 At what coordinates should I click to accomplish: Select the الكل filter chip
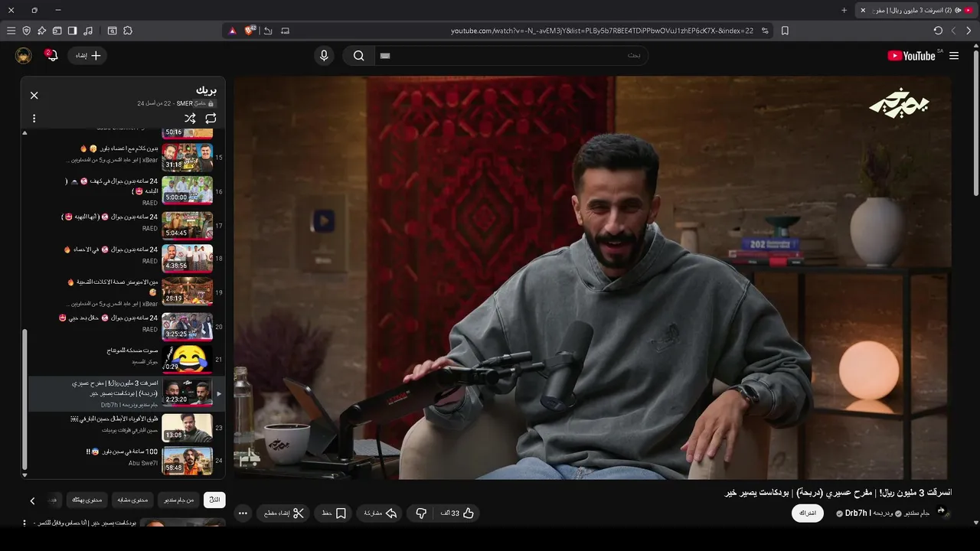[x=214, y=500]
